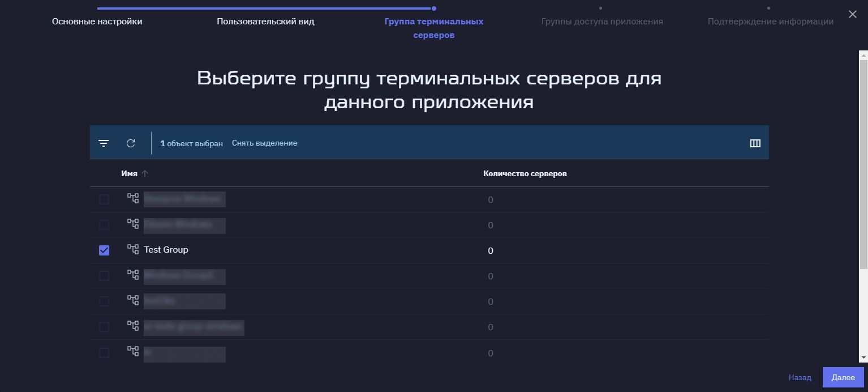Click the scrollbar down arrow
This screenshot has width=868, height=392.
pos(863,357)
